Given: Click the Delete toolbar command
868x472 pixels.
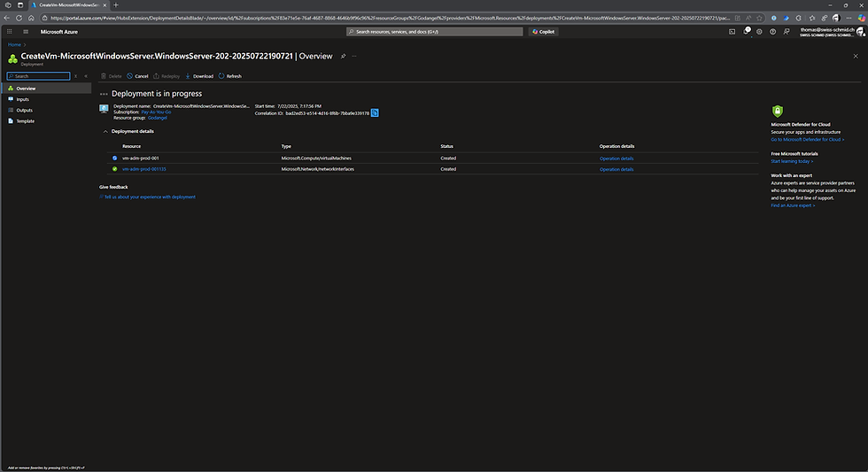Looking at the screenshot, I should (111, 76).
